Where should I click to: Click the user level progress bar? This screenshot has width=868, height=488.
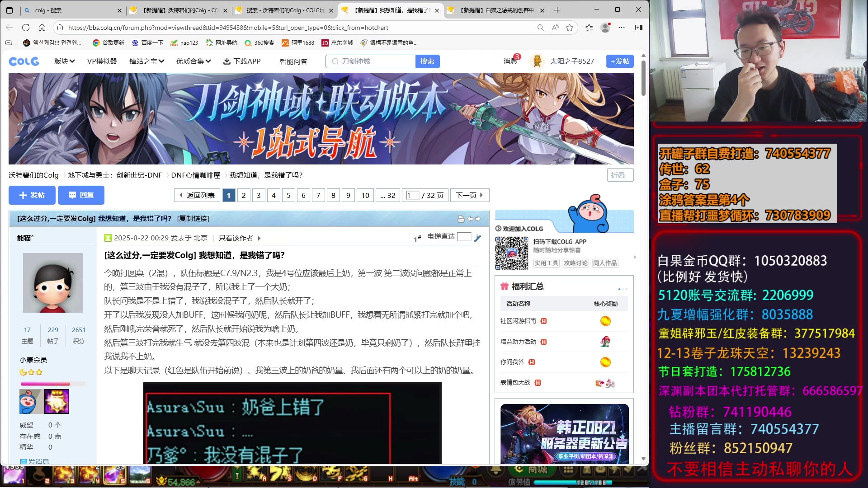tap(52, 384)
